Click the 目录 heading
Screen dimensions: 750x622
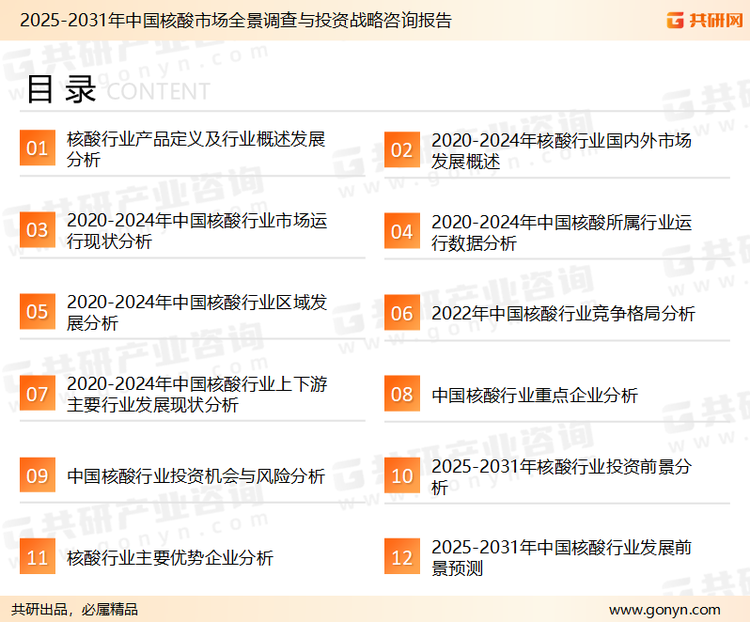(x=61, y=89)
